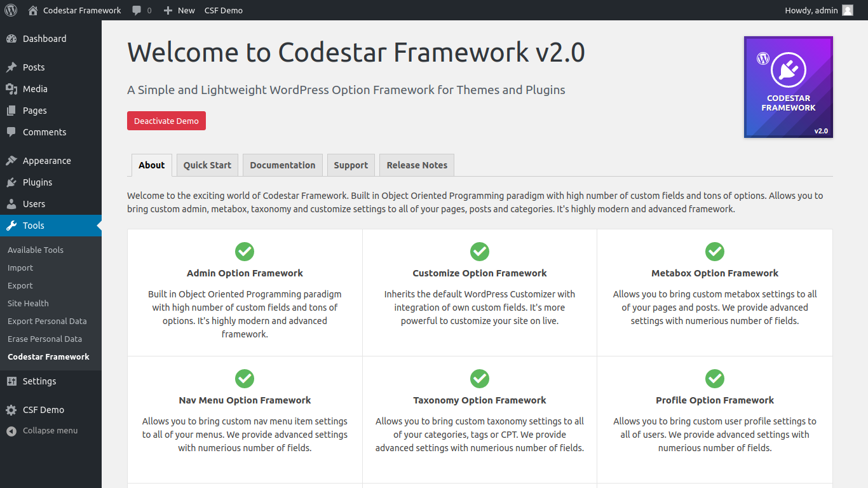The image size is (868, 488).
Task: Click the Codestar Framework v2.0 logo image
Action: 789,87
